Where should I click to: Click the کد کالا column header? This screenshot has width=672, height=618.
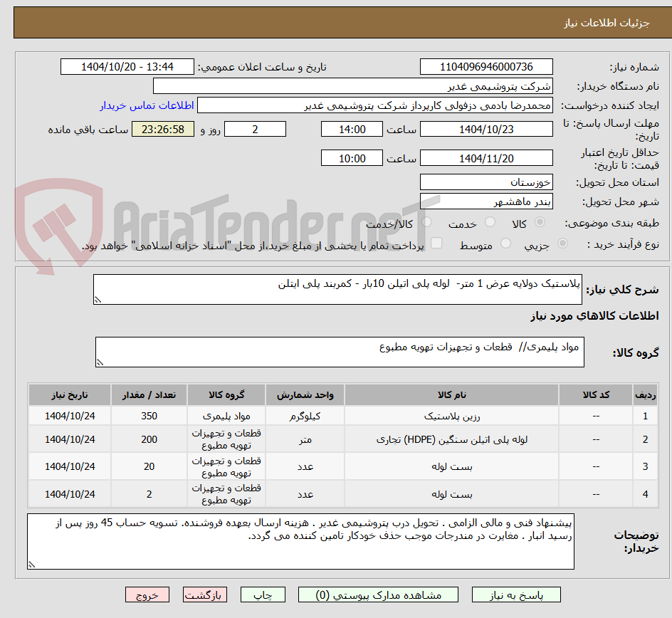tap(596, 394)
